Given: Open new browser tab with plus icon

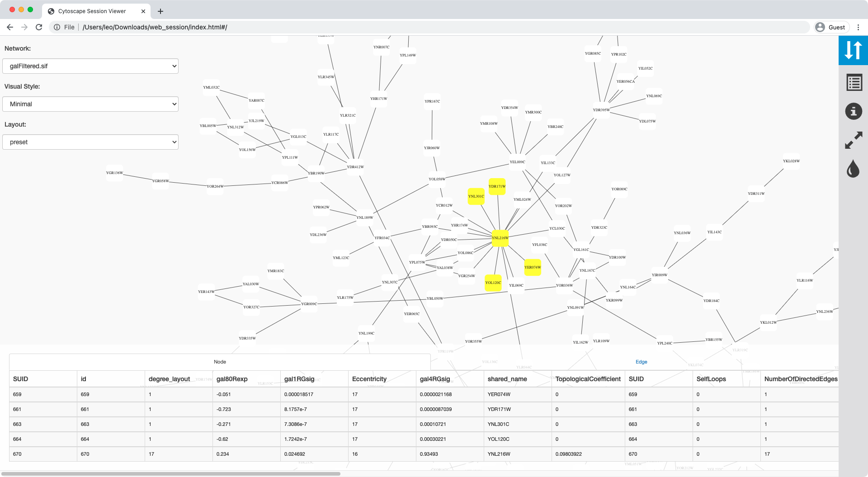Looking at the screenshot, I should pyautogui.click(x=160, y=11).
